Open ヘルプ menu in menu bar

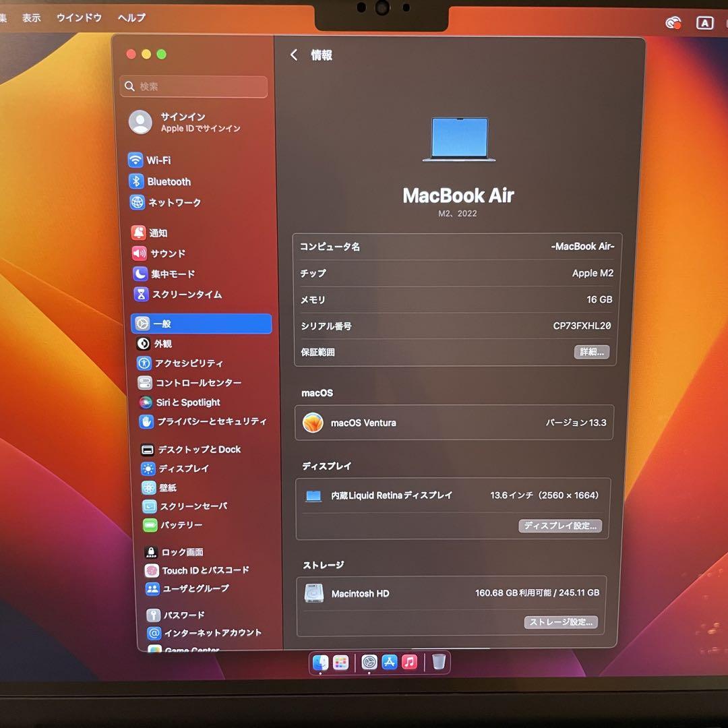(131, 18)
